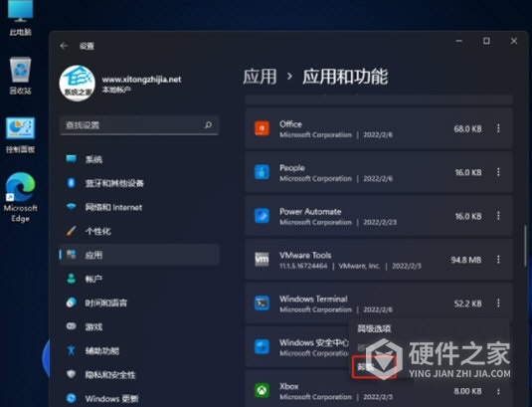Launch Microsoft Edge from the desktop
This screenshot has height=407, width=532.
20,197
